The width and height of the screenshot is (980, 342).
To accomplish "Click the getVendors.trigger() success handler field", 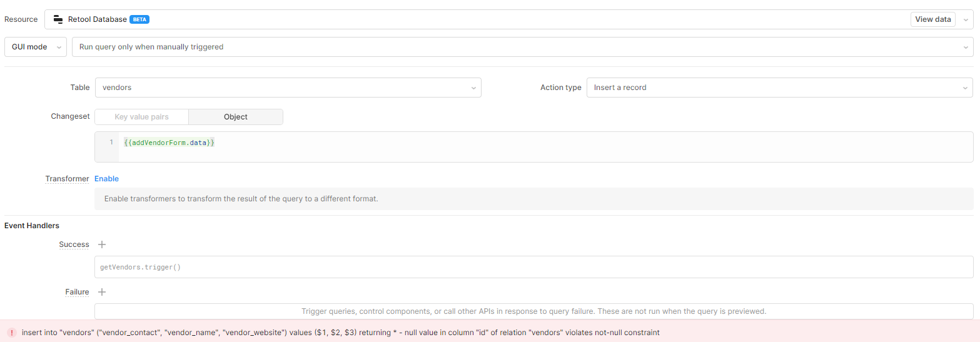I will [x=533, y=267].
